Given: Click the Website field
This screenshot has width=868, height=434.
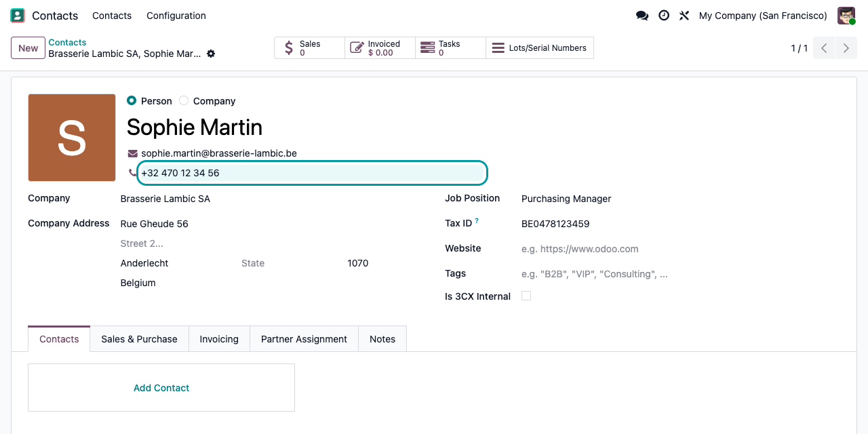Looking at the screenshot, I should (681, 249).
